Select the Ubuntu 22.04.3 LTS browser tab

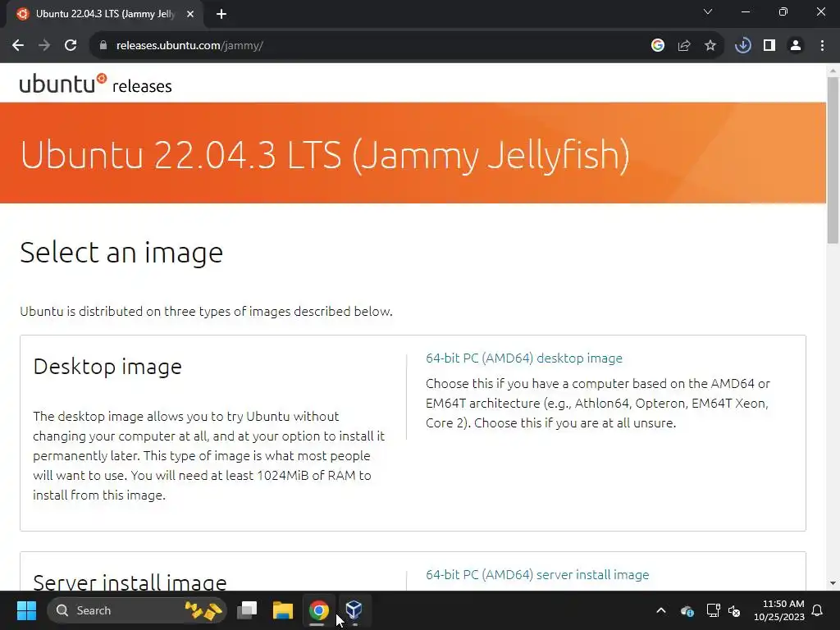104,14
